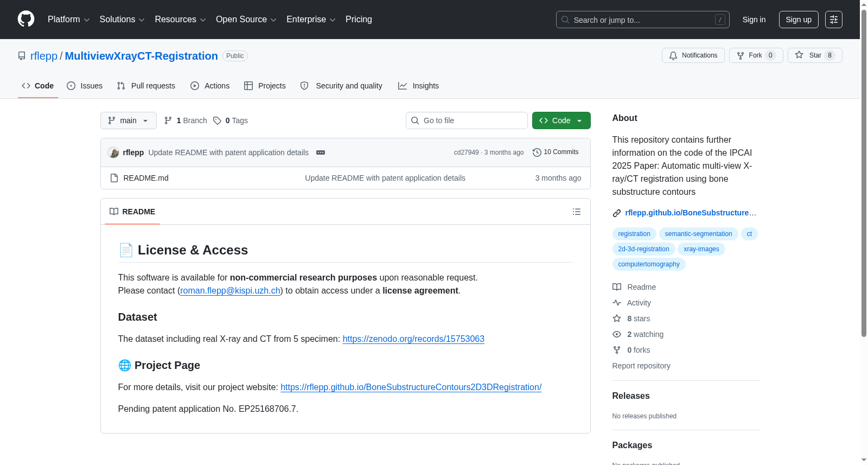This screenshot has width=868, height=465.
Task: Click the Go to file search field
Action: tap(467, 120)
